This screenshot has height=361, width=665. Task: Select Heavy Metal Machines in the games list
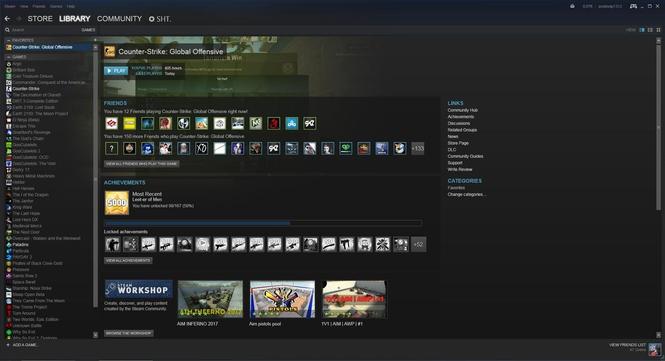34,176
